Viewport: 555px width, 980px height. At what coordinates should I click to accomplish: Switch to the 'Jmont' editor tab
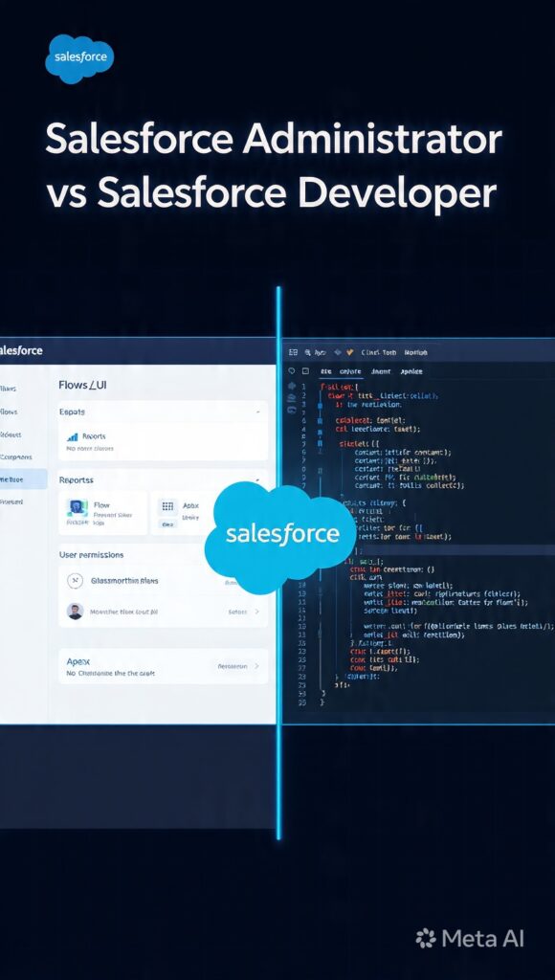tap(381, 371)
